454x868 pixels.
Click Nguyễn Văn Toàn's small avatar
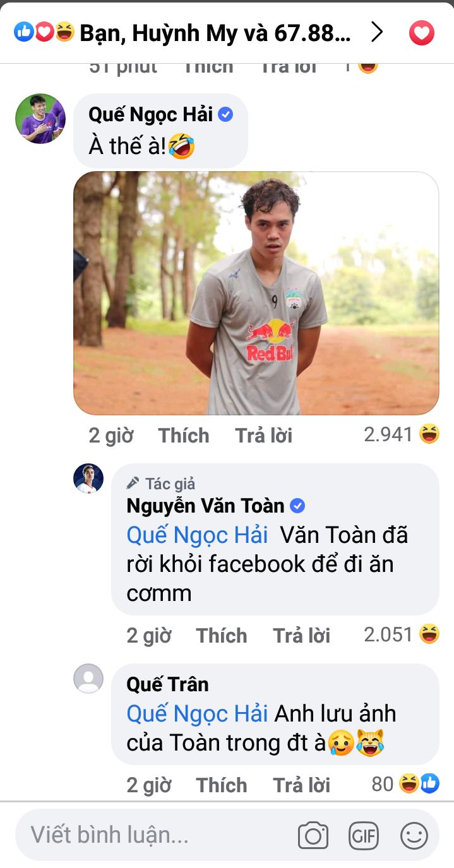point(88,479)
